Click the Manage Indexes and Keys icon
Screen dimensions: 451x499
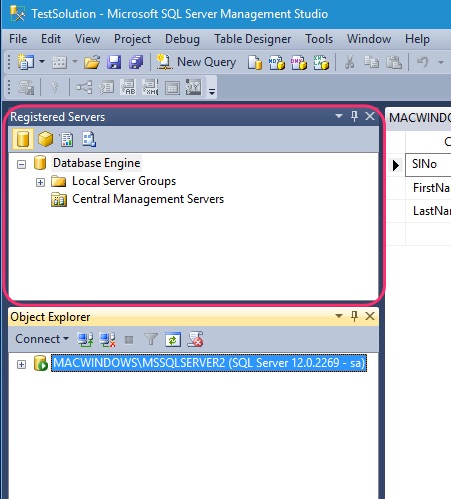(106, 88)
